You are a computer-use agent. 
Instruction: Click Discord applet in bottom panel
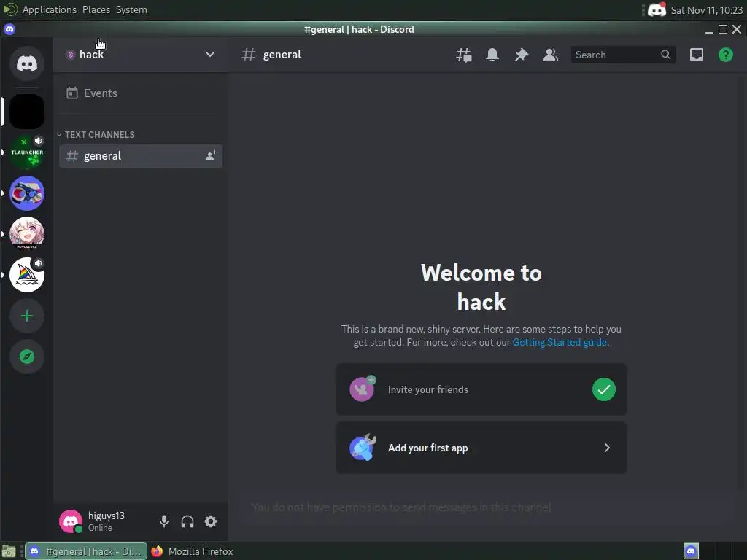[x=691, y=551]
